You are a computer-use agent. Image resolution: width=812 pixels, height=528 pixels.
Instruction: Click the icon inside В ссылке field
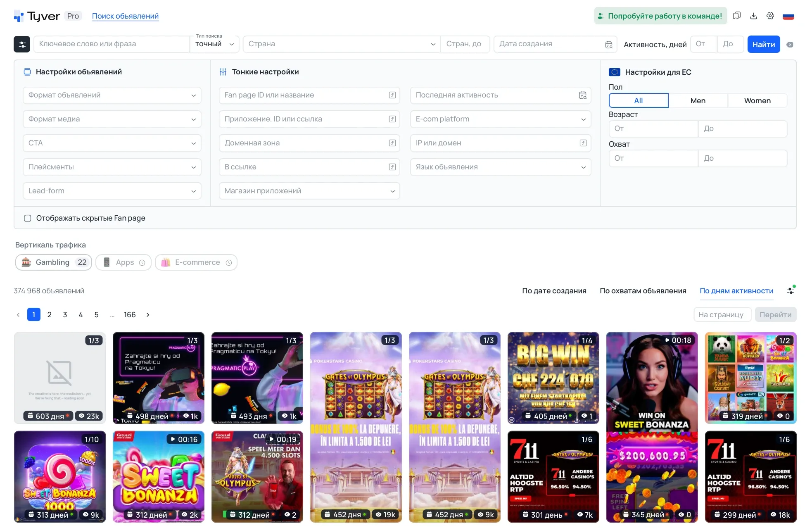(x=392, y=167)
